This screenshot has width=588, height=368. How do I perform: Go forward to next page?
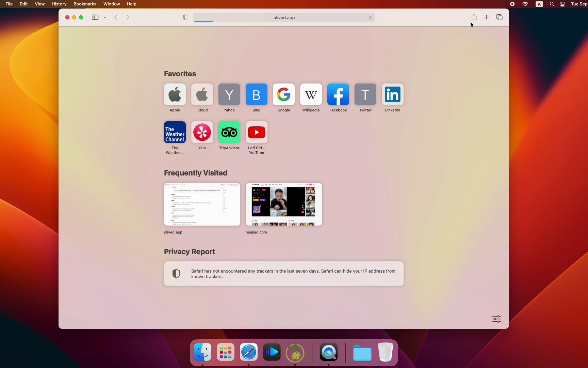tap(128, 17)
